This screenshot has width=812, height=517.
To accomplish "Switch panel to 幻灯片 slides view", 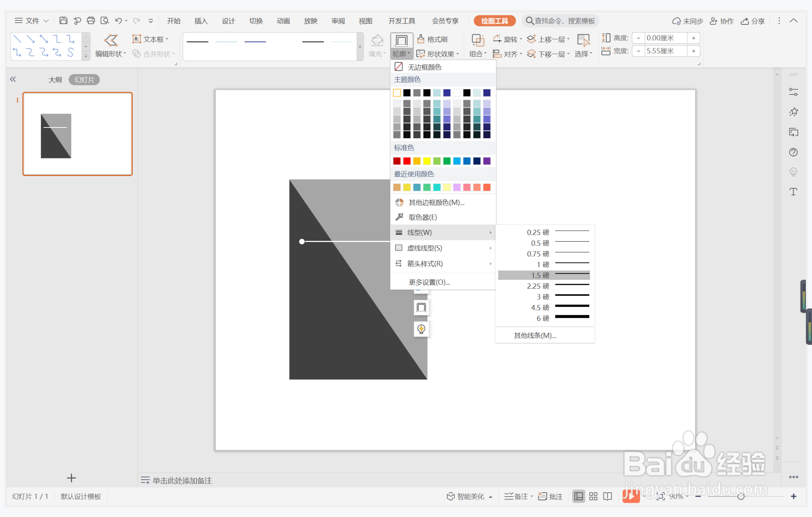I will click(x=84, y=79).
